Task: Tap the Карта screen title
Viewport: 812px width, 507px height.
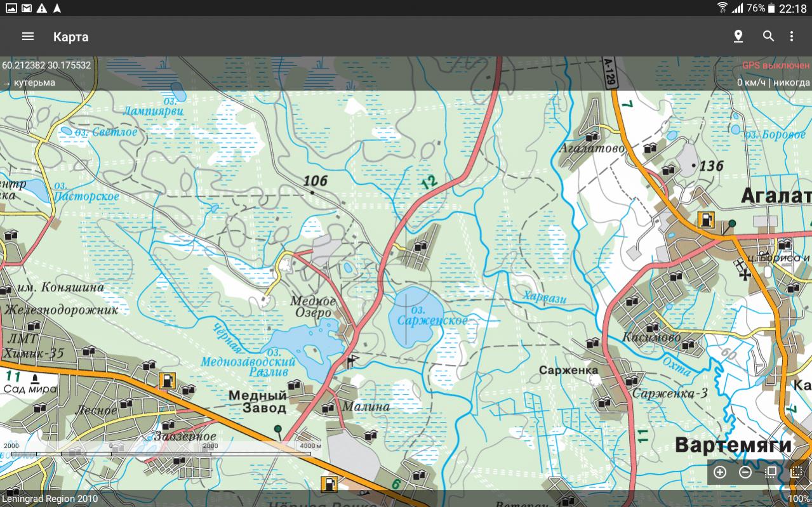Action: [x=70, y=37]
